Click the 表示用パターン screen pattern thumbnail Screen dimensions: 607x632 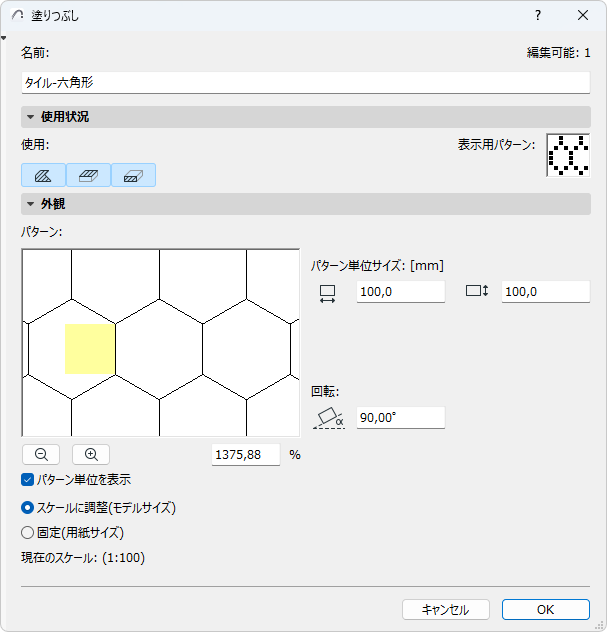(568, 155)
